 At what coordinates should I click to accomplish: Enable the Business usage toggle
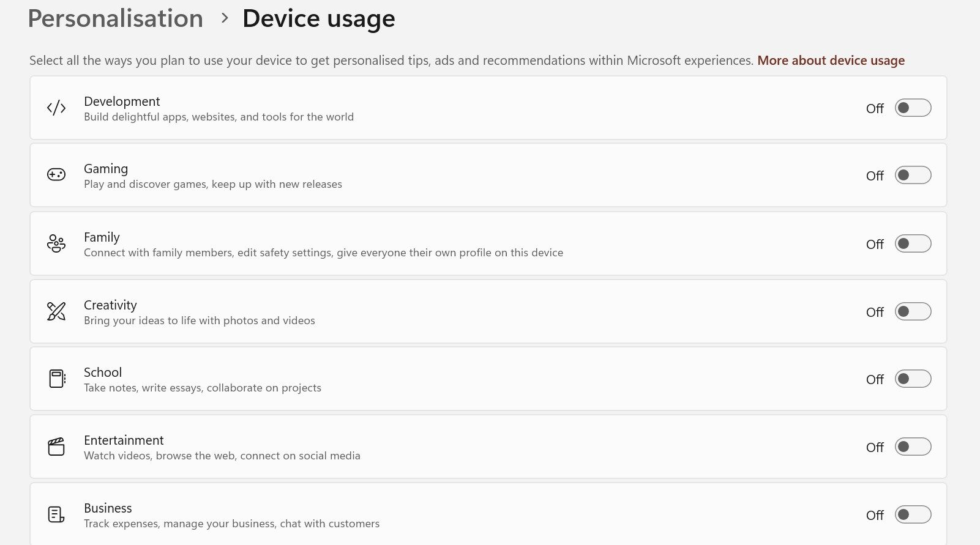tap(913, 515)
